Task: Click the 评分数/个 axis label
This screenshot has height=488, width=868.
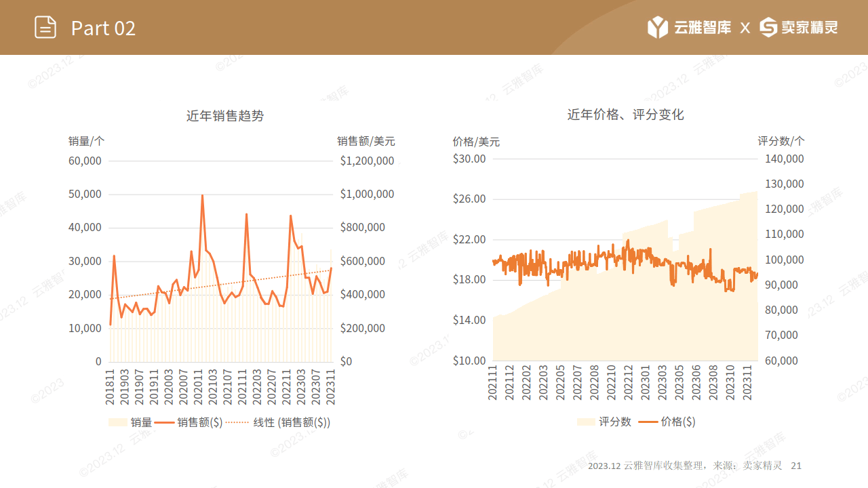Action: [x=781, y=141]
